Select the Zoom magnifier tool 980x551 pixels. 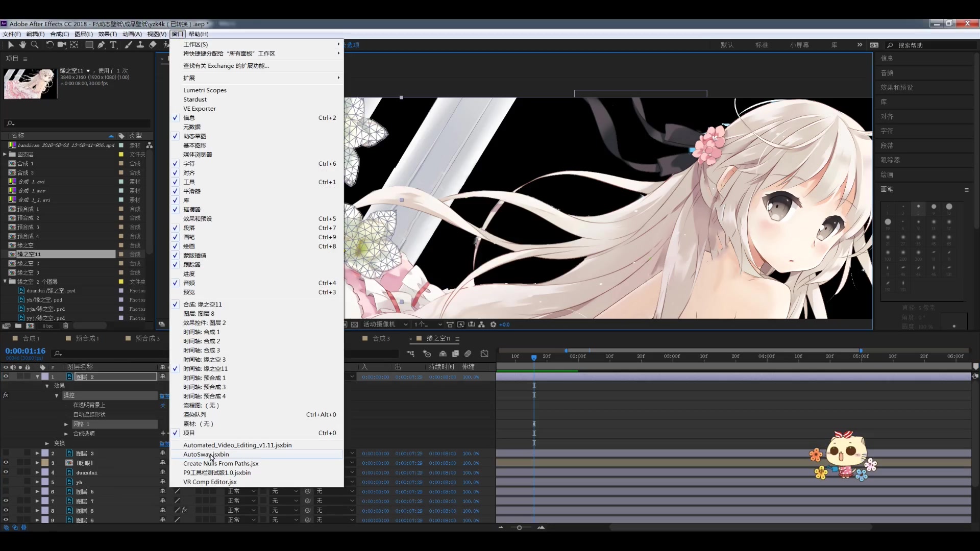click(x=35, y=45)
